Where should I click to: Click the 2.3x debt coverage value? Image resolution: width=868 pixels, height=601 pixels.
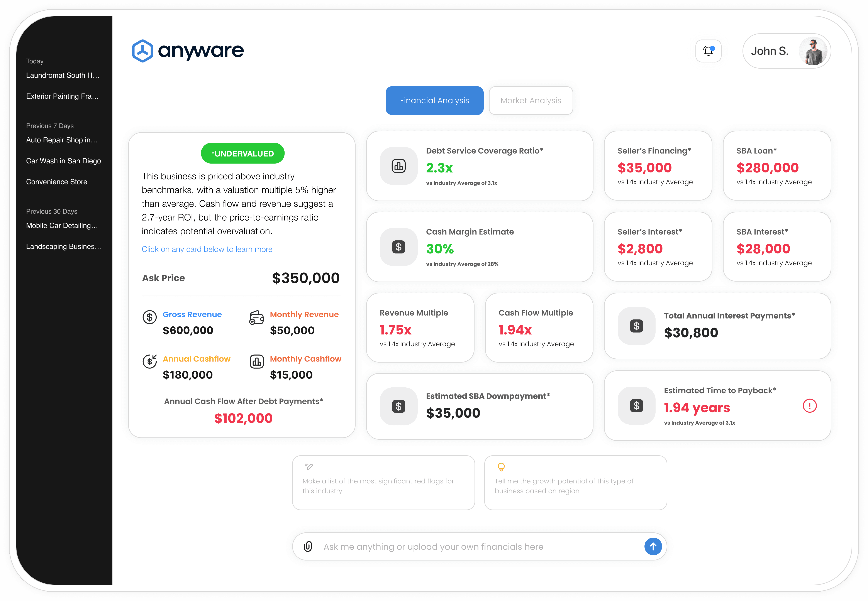pos(439,168)
